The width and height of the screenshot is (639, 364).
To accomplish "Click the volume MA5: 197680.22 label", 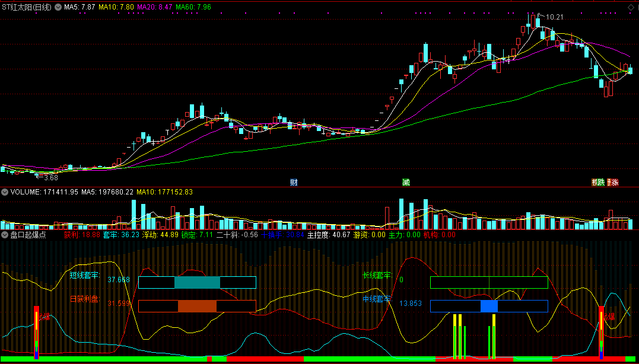I will tap(107, 191).
